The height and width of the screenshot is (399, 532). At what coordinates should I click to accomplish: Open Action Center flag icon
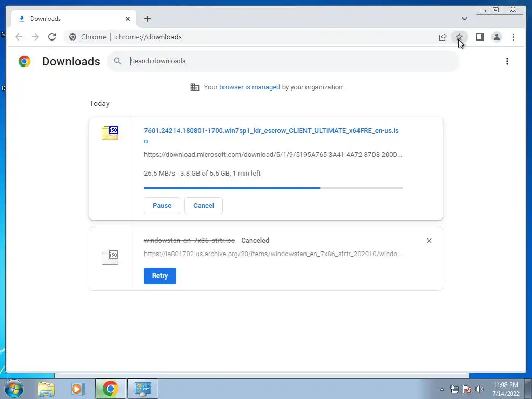pyautogui.click(x=467, y=389)
